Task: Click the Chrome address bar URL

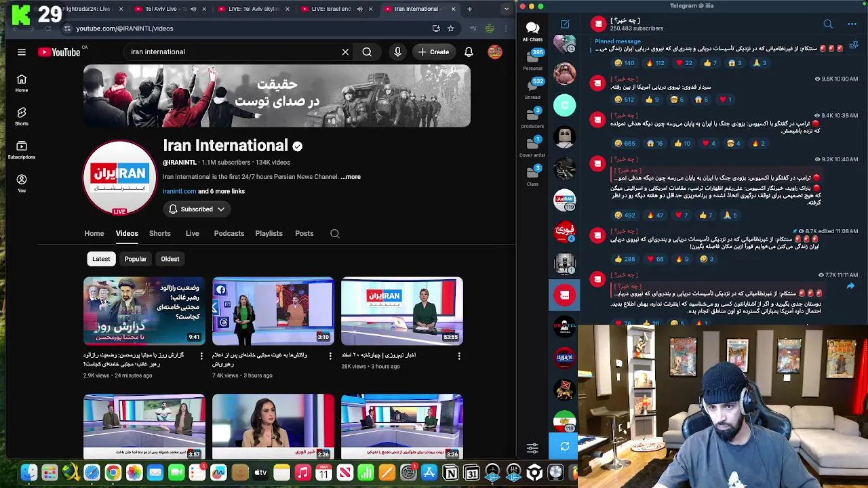Action: point(125,28)
